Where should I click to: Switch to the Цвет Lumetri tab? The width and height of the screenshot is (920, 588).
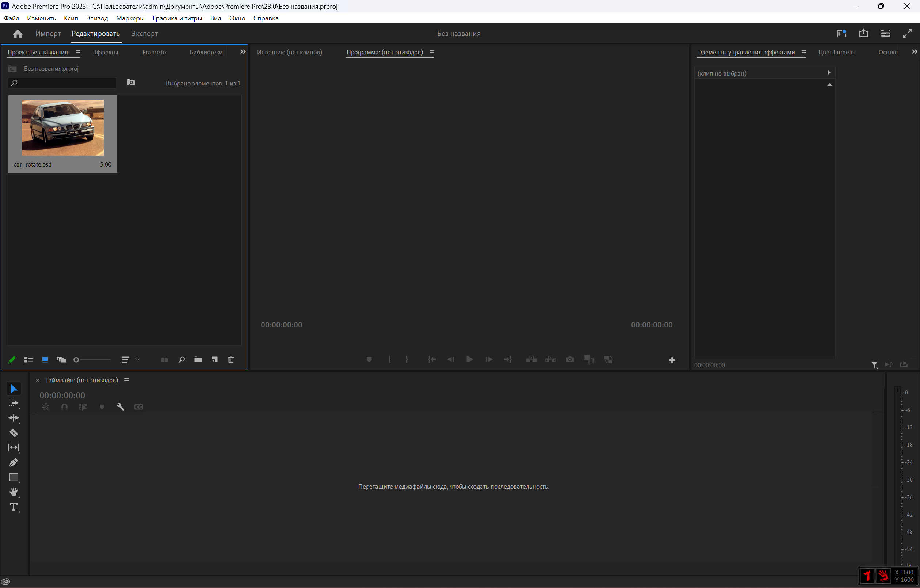click(836, 52)
